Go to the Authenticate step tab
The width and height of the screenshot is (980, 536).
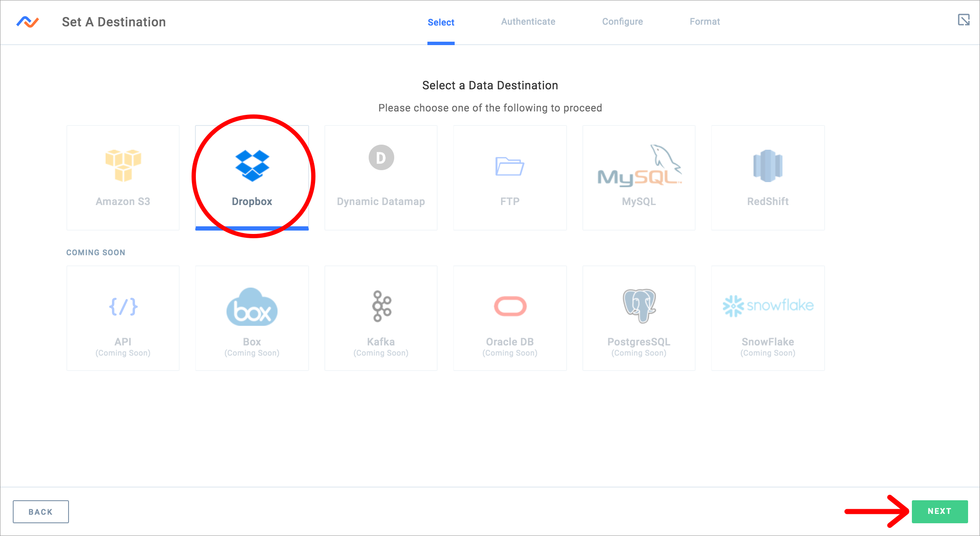tap(528, 22)
